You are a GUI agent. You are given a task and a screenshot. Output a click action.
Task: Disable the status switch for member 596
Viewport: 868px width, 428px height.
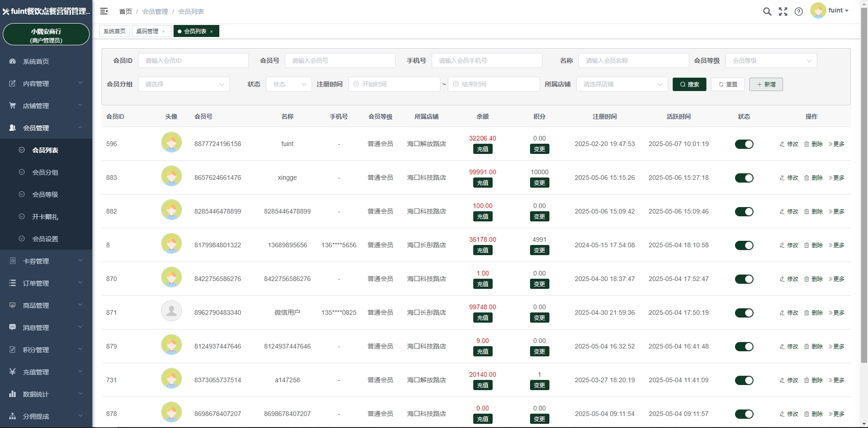point(744,144)
